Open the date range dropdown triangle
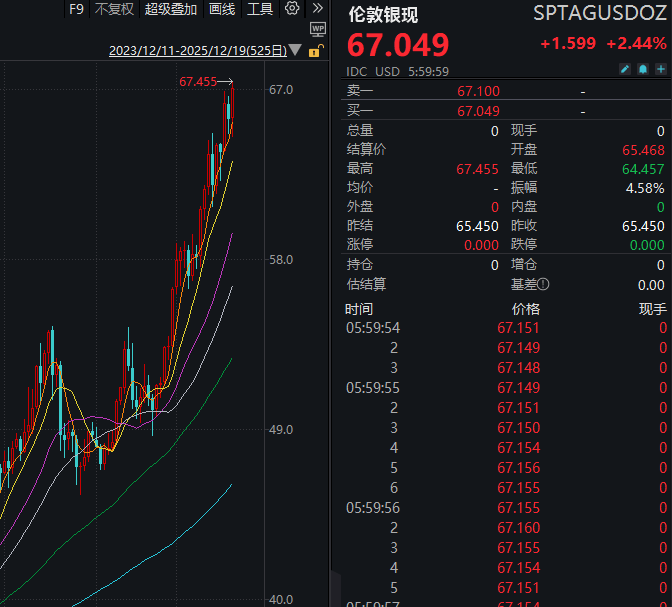The image size is (672, 607). (297, 51)
